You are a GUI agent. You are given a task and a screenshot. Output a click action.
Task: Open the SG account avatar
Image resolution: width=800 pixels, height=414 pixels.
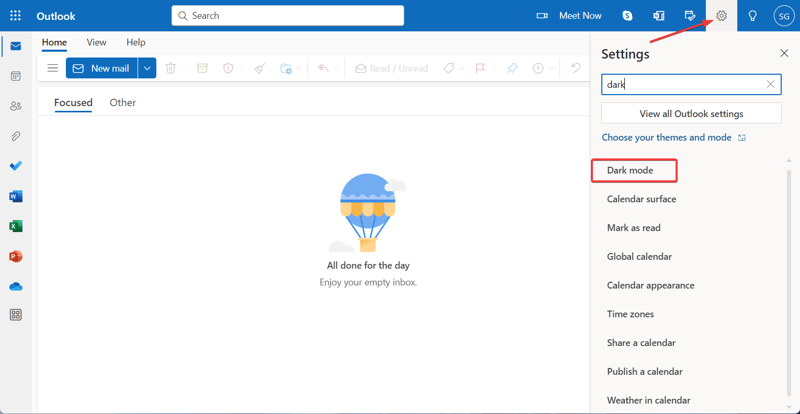click(x=784, y=16)
